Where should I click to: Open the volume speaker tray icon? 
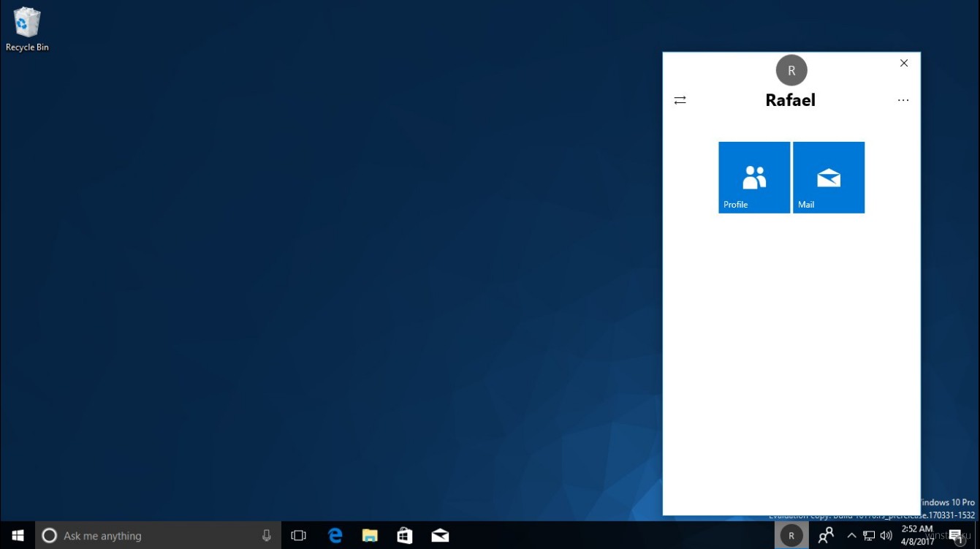[x=886, y=536]
